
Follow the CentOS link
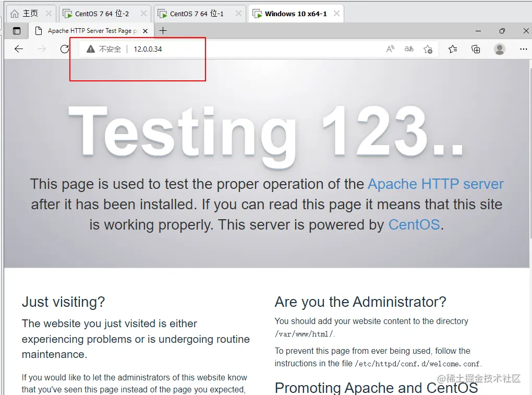point(414,225)
